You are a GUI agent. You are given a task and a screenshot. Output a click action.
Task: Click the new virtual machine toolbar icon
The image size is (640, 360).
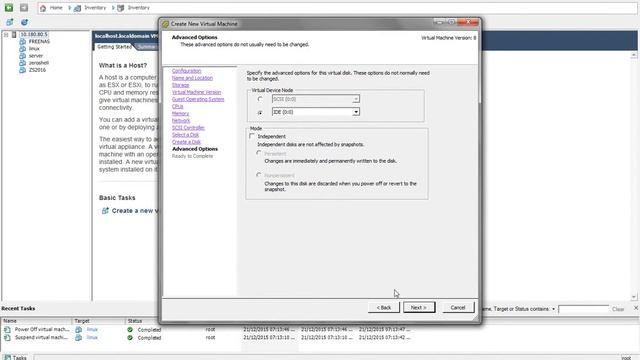[x=9, y=22]
